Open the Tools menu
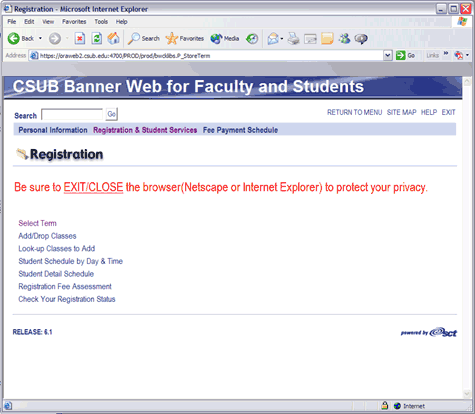The image size is (475, 414). point(101,22)
